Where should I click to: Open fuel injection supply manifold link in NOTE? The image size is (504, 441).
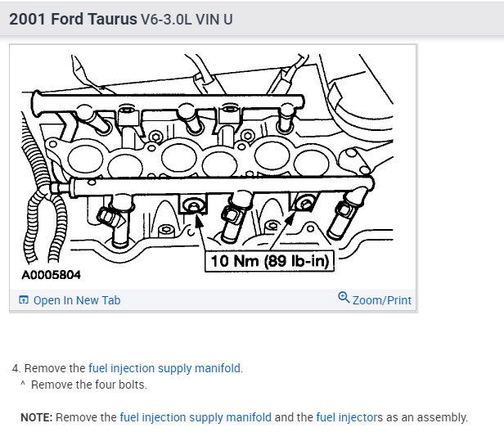(196, 417)
